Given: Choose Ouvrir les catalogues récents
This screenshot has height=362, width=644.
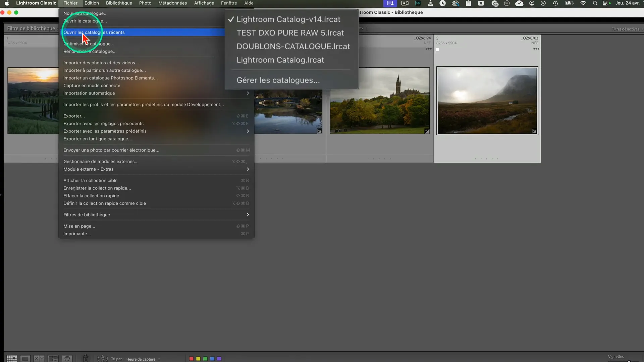Looking at the screenshot, I should pyautogui.click(x=143, y=32).
